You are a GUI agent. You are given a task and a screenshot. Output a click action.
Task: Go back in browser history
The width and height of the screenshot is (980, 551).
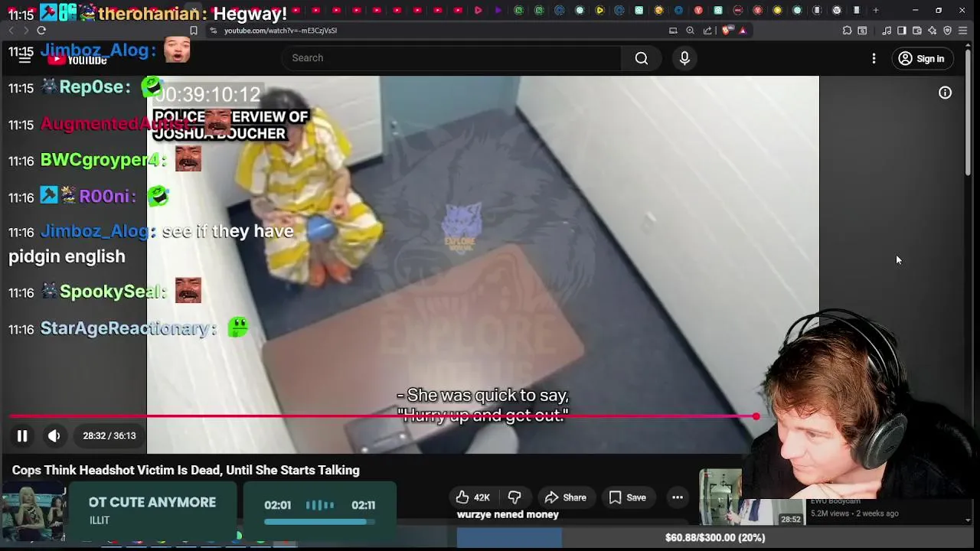pyautogui.click(x=11, y=31)
